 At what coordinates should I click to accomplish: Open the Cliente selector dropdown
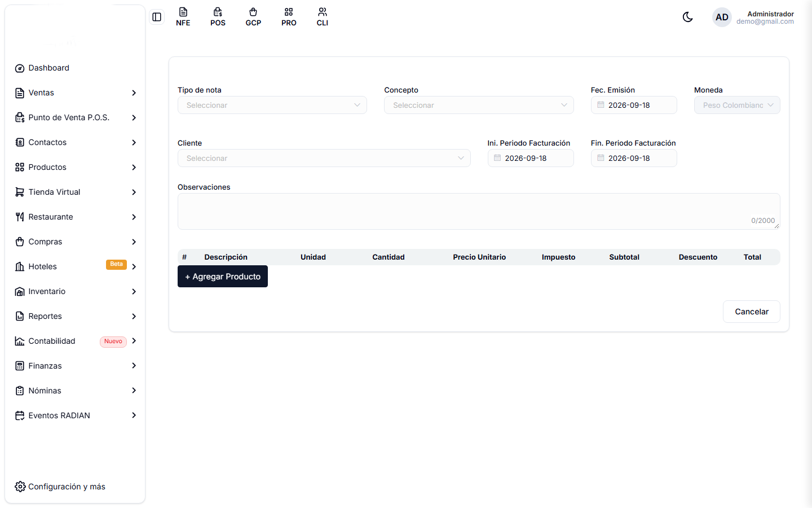click(324, 158)
